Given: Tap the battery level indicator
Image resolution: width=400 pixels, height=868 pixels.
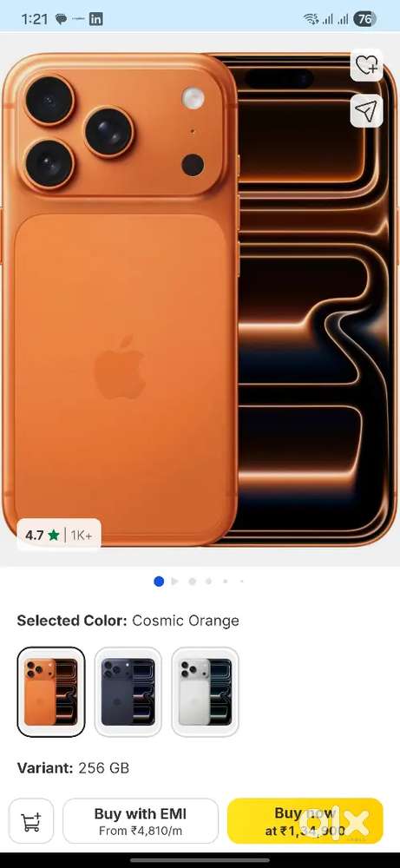Looking at the screenshot, I should click(x=364, y=19).
